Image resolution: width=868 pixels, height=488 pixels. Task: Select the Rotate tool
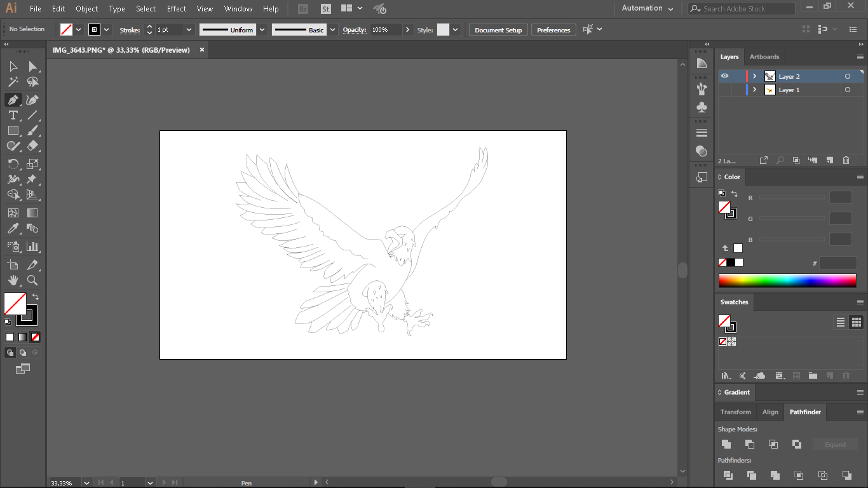(x=13, y=164)
